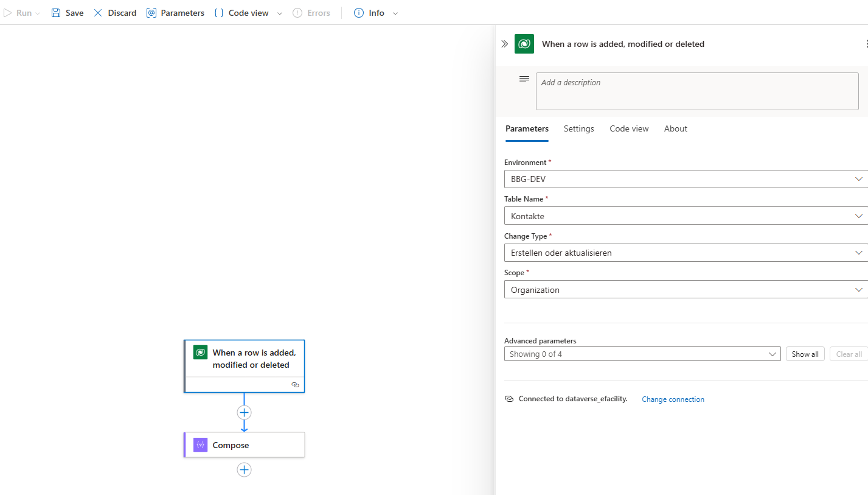Select the Compose action card
Screen dimensions: 868x495
coord(244,445)
